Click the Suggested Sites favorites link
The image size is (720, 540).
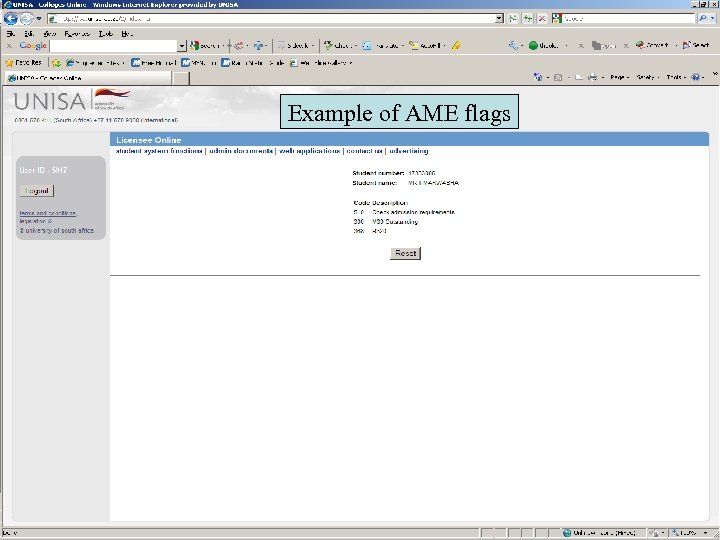pyautogui.click(x=93, y=63)
